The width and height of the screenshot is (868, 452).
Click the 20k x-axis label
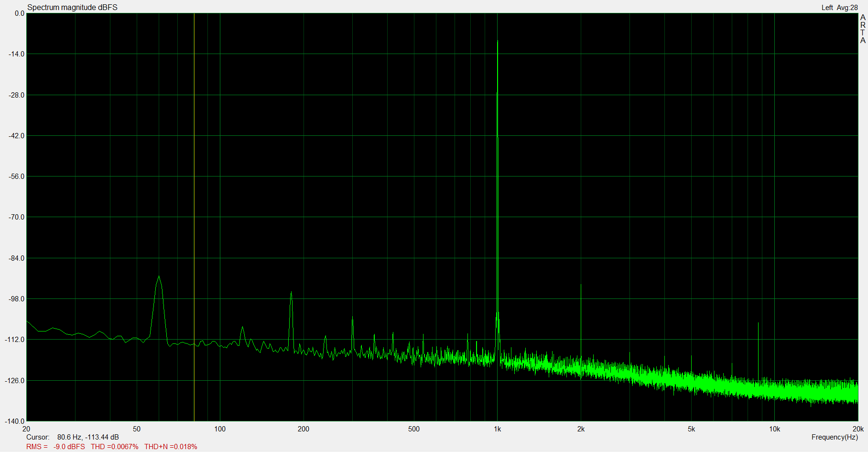(x=858, y=429)
